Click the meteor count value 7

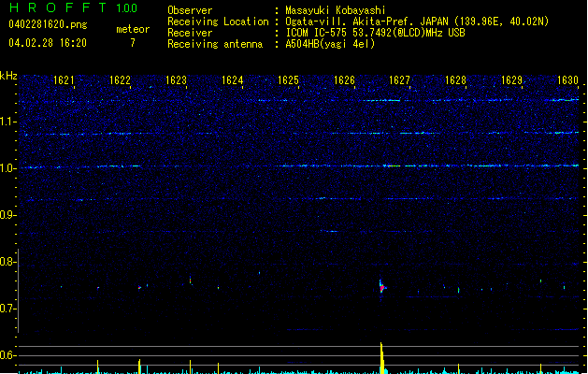[x=133, y=43]
